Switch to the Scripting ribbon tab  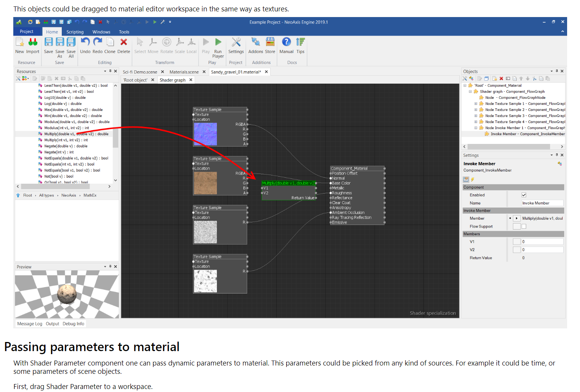[75, 32]
